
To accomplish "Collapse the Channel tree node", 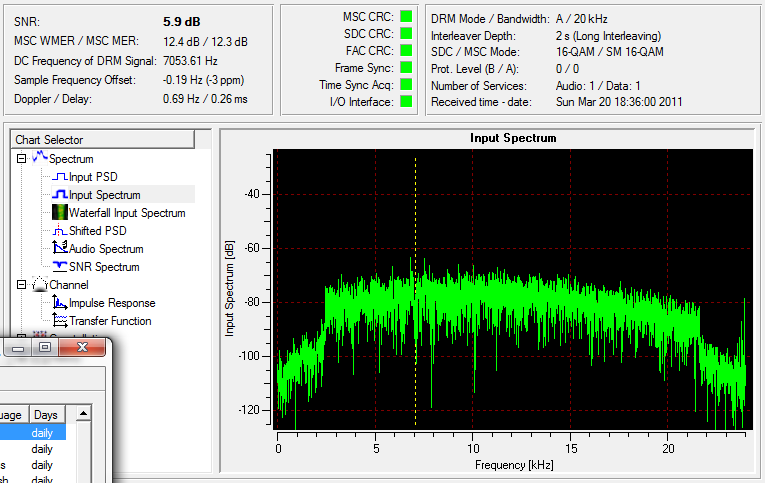I will [x=22, y=285].
